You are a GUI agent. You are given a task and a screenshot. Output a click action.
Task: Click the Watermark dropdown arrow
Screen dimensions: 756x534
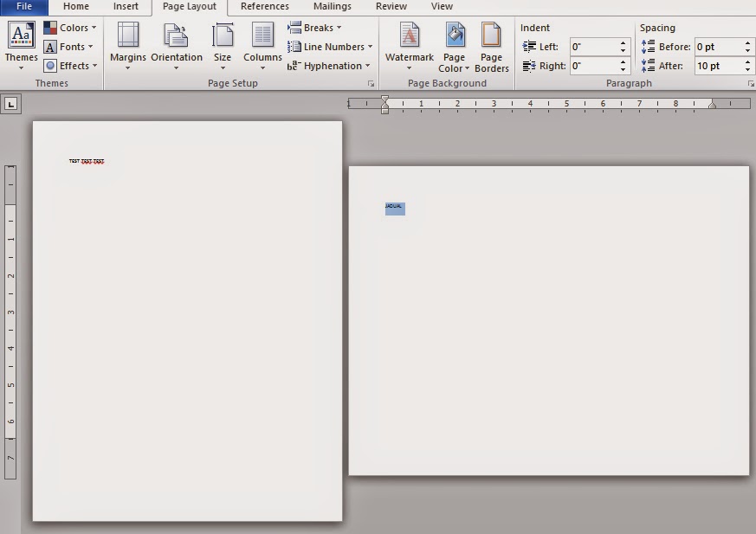point(410,68)
